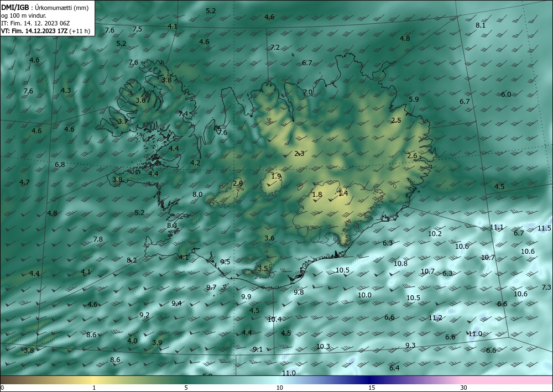Click the '1' tick label on the legend
The width and height of the screenshot is (553, 392).
click(x=94, y=388)
